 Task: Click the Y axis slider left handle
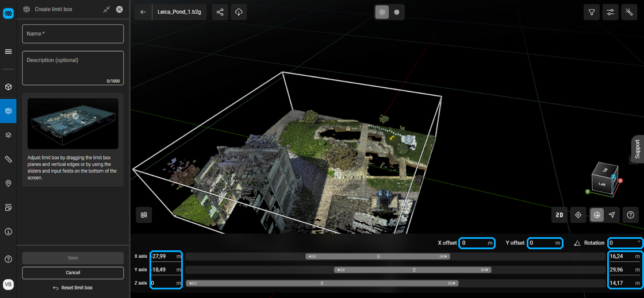point(341,270)
